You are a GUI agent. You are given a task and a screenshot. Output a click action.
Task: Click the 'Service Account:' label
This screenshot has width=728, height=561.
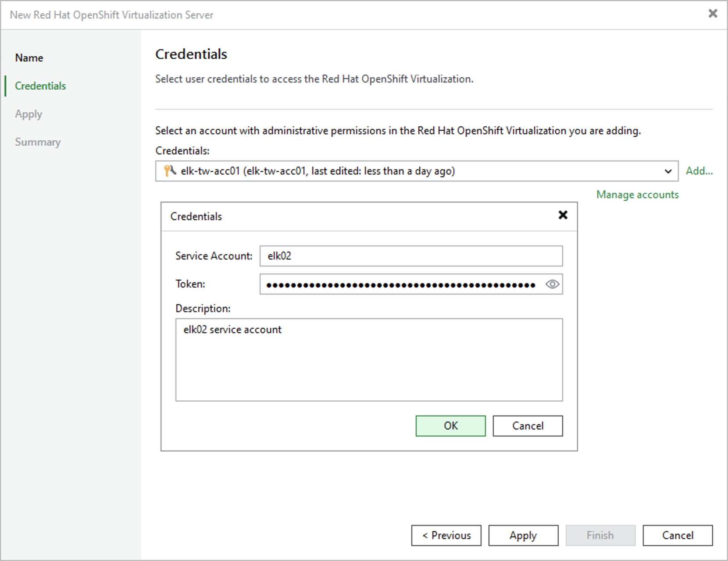point(214,256)
